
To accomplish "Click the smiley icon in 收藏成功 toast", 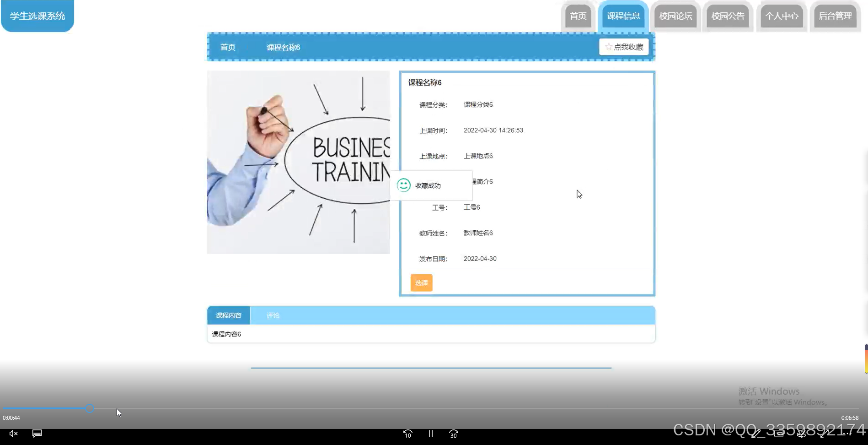I will coord(403,185).
